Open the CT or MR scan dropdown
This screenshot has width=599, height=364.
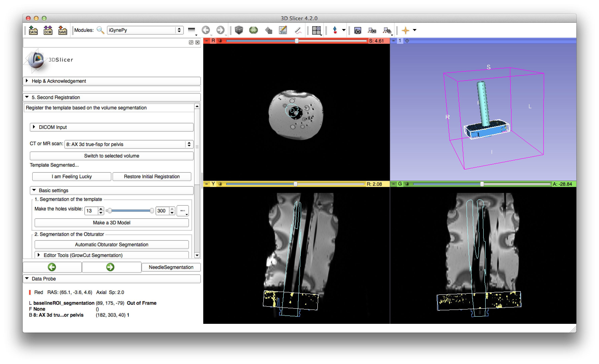[129, 144]
